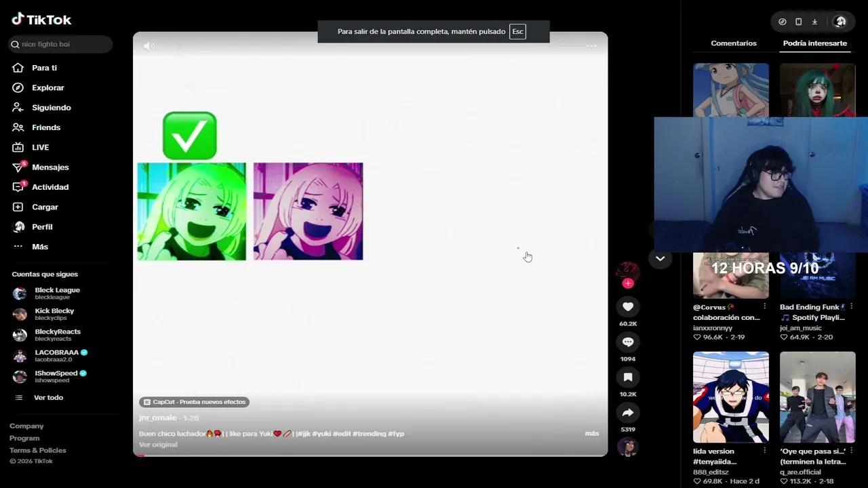
Task: Seek on the video progress bar
Action: click(370, 455)
